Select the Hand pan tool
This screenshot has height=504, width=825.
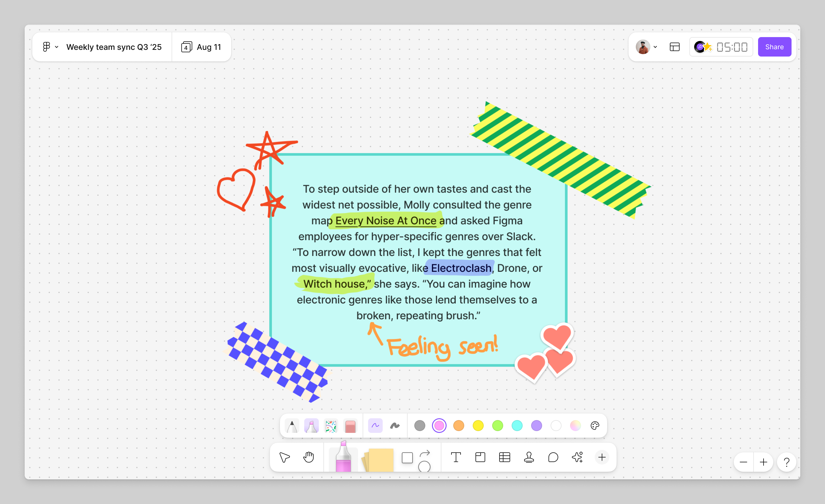[x=308, y=457]
